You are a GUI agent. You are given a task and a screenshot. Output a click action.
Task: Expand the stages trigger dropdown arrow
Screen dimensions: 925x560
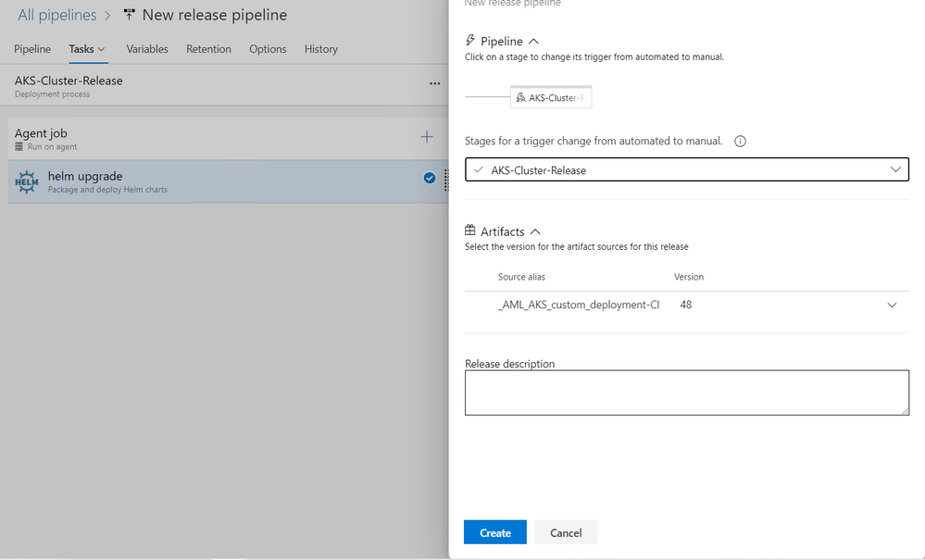tap(895, 169)
